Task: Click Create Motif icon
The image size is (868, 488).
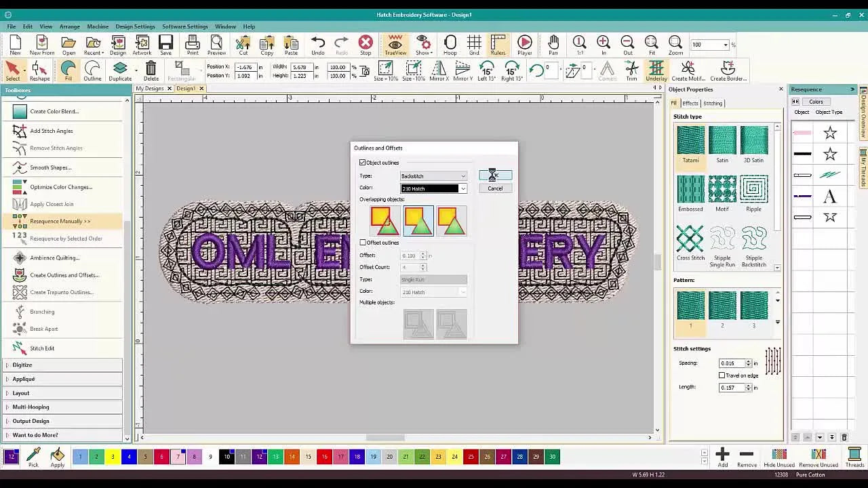Action: pyautogui.click(x=688, y=70)
